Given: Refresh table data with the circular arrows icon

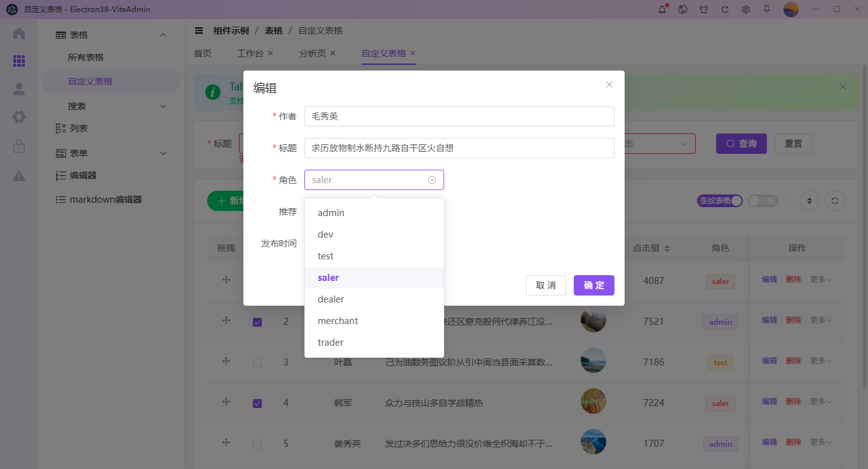Looking at the screenshot, I should tap(834, 200).
